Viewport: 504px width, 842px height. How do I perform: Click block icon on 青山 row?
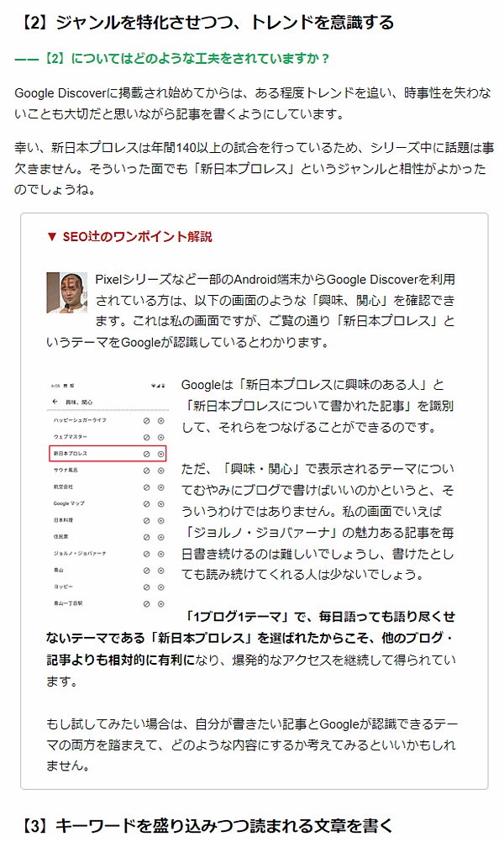point(146,571)
